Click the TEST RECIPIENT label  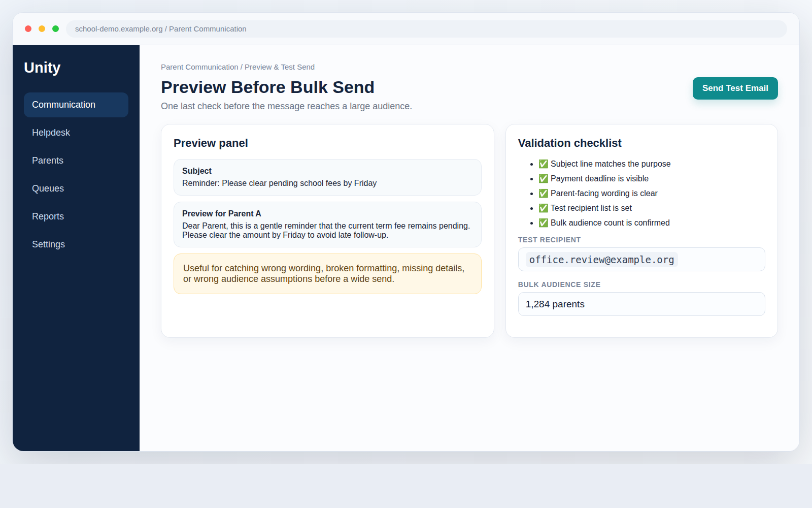coord(549,240)
